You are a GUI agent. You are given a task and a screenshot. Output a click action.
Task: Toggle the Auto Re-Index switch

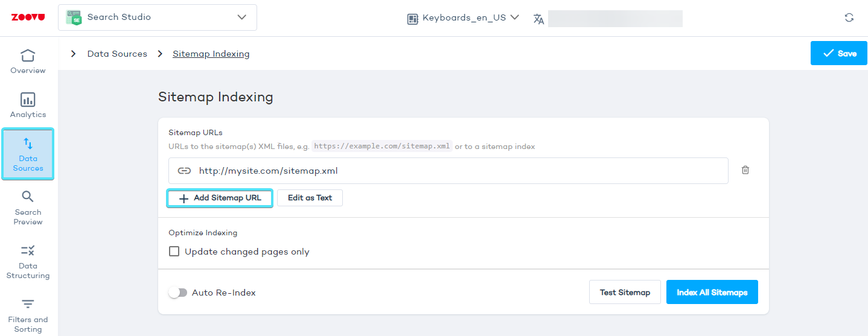pyautogui.click(x=178, y=293)
